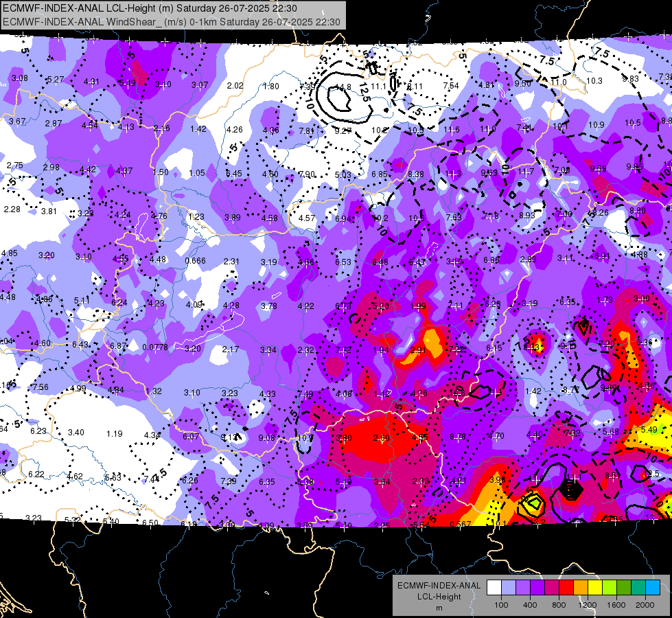
Task: Click the light blue legend color box
Action: (x=653, y=587)
